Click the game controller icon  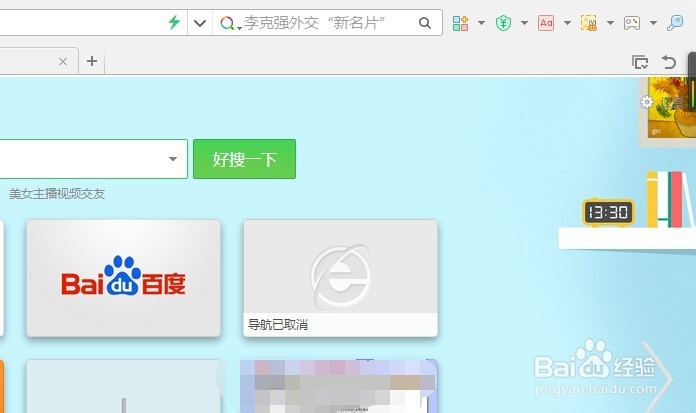point(632,23)
